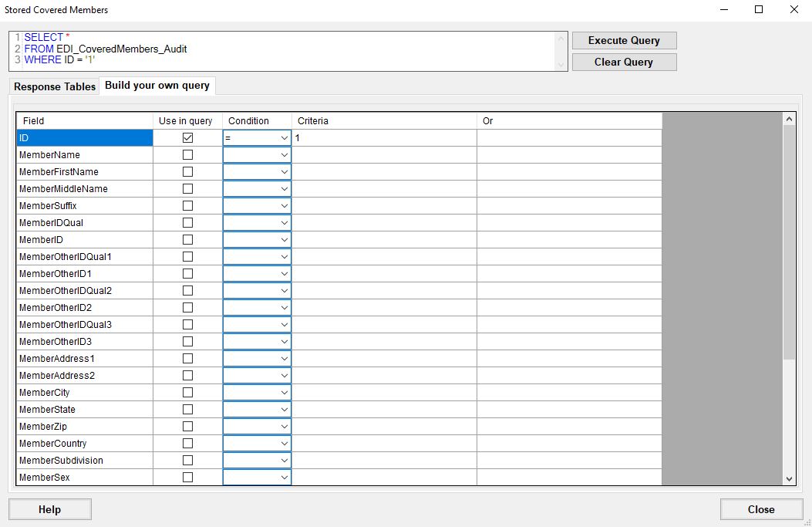Screen dimensions: 812x527
Task: Click the FROM EDI_CoveredMembers_Audit query line
Action: [x=106, y=49]
